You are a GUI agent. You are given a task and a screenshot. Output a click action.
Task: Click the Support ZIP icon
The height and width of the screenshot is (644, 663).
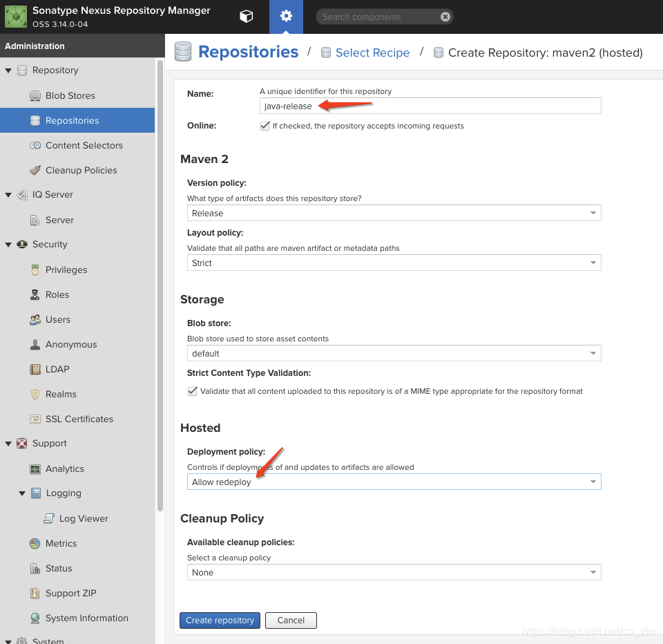[x=35, y=594]
